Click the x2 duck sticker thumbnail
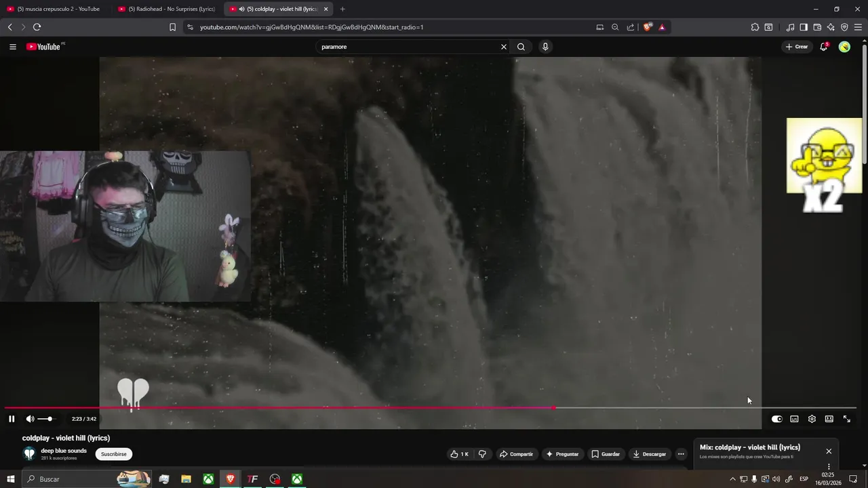The height and width of the screenshot is (488, 868). pyautogui.click(x=824, y=165)
